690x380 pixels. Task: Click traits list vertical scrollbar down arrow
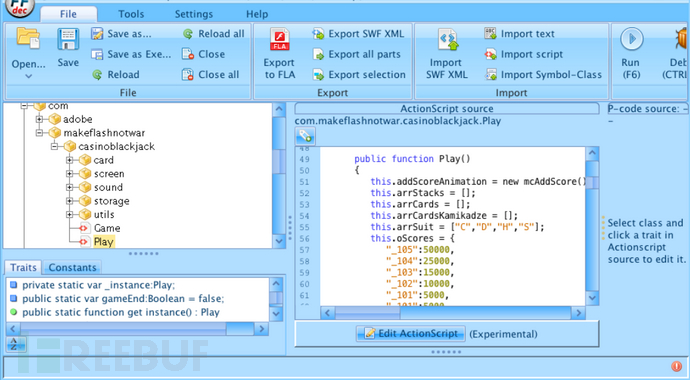coord(276,314)
